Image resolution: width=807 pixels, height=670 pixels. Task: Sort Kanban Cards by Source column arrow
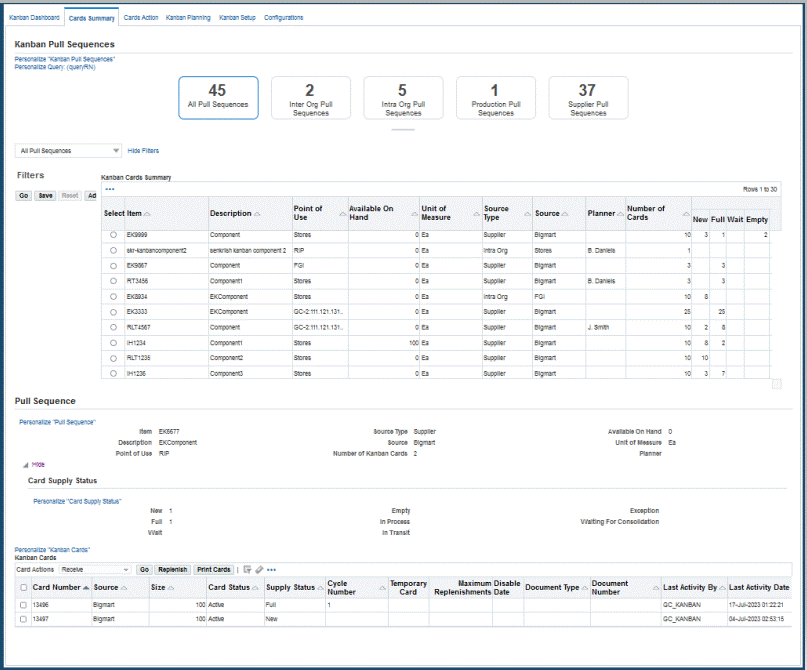tap(124, 588)
